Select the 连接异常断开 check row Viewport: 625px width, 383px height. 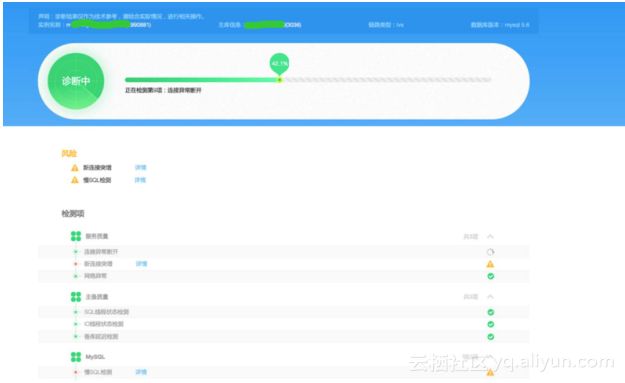[x=284, y=252]
